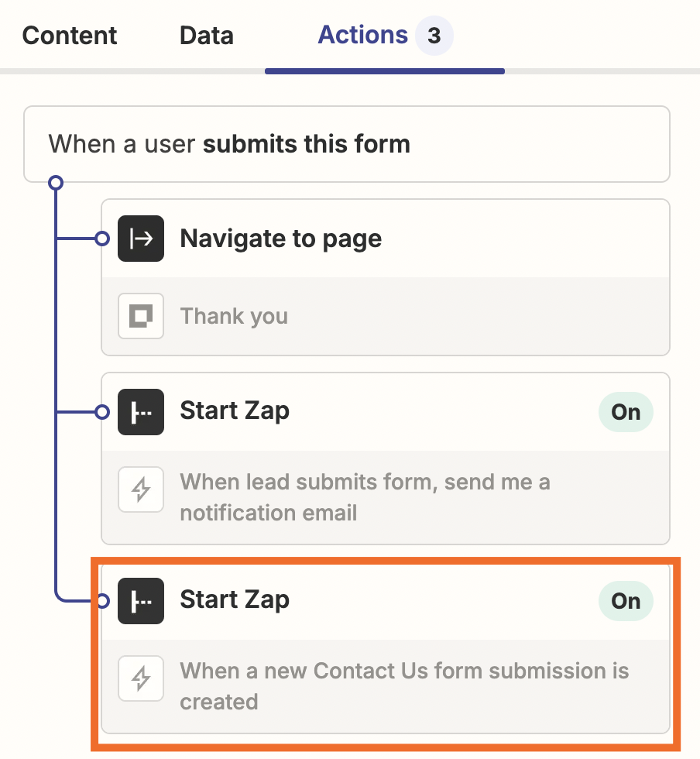Click the lightning icon beside Contact Us submission Zap
Viewport: 700px width, 759px height.
click(x=141, y=678)
